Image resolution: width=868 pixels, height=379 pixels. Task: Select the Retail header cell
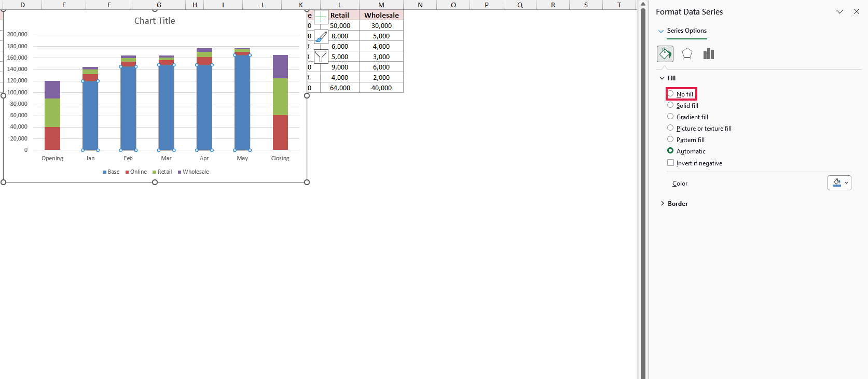pos(340,15)
